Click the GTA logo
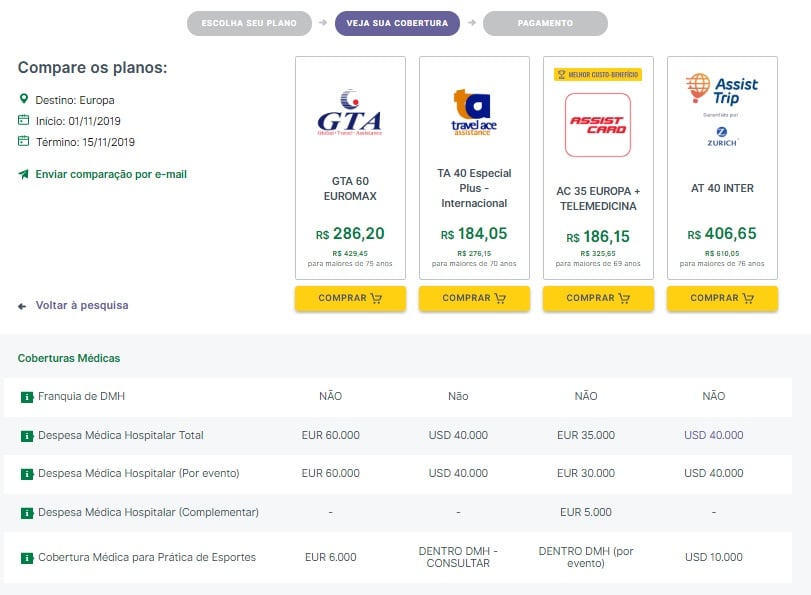Viewport: 811px width, 595px height. point(350,112)
